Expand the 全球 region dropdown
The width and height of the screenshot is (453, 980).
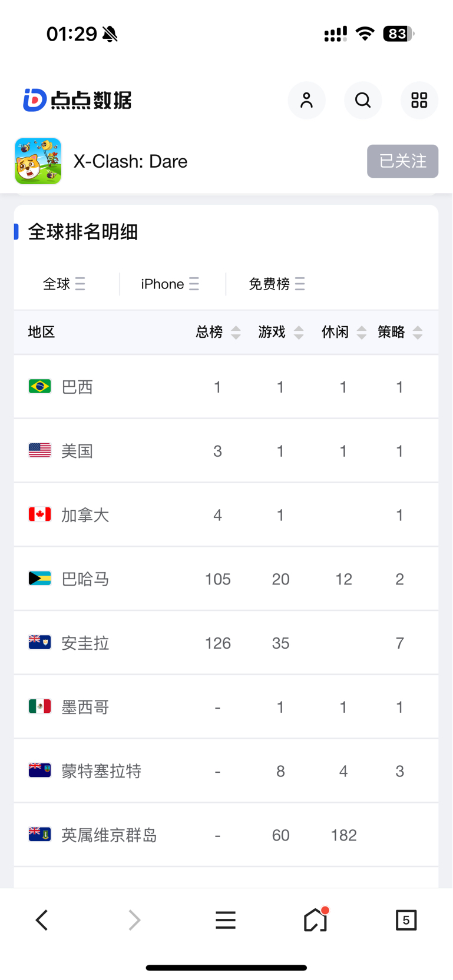[64, 284]
